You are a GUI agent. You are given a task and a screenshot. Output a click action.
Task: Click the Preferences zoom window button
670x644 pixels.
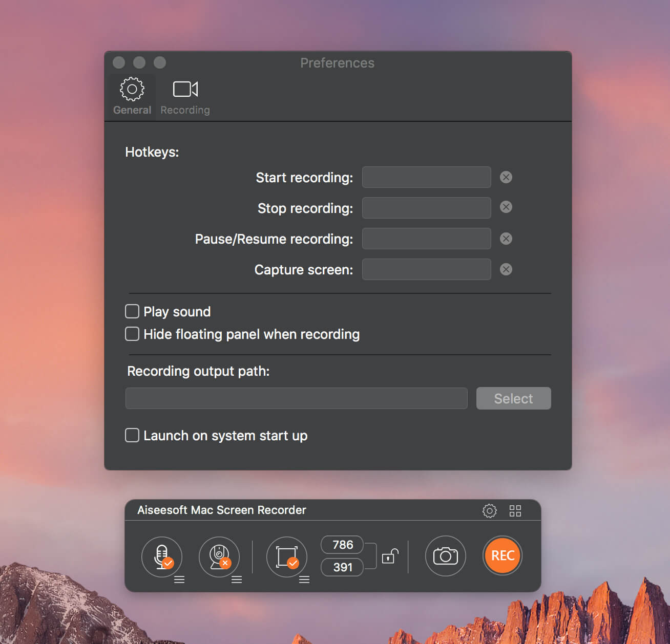pyautogui.click(x=160, y=62)
